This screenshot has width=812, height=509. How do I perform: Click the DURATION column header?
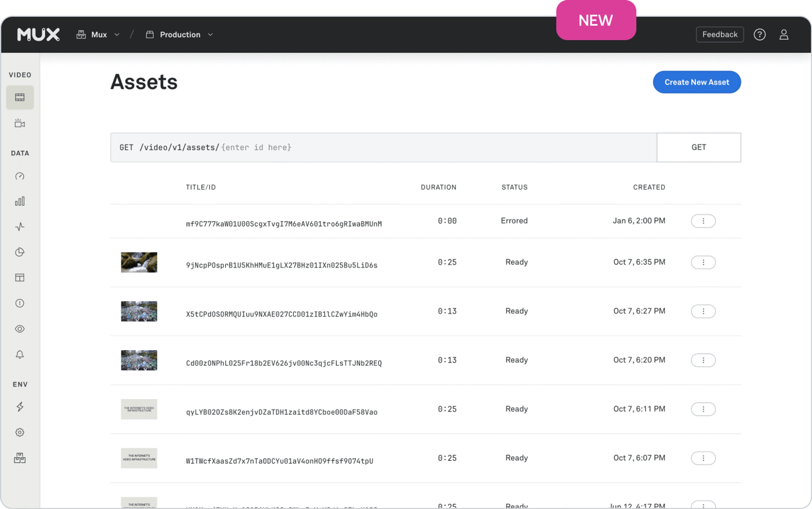[x=438, y=187]
